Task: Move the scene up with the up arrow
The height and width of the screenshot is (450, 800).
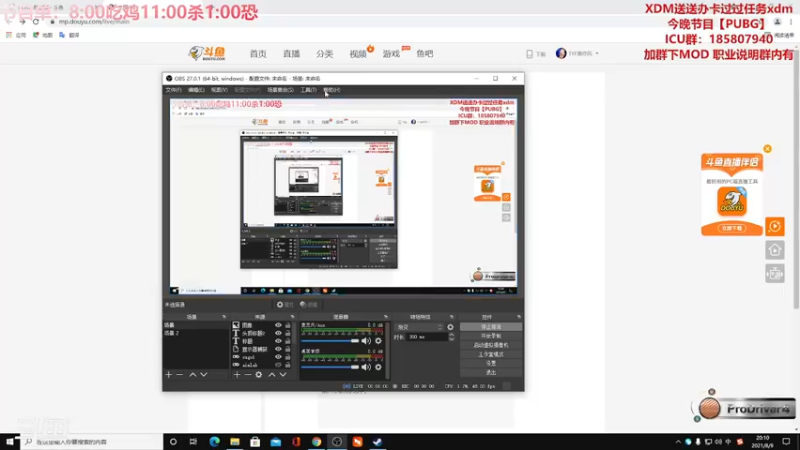Action: coord(193,374)
